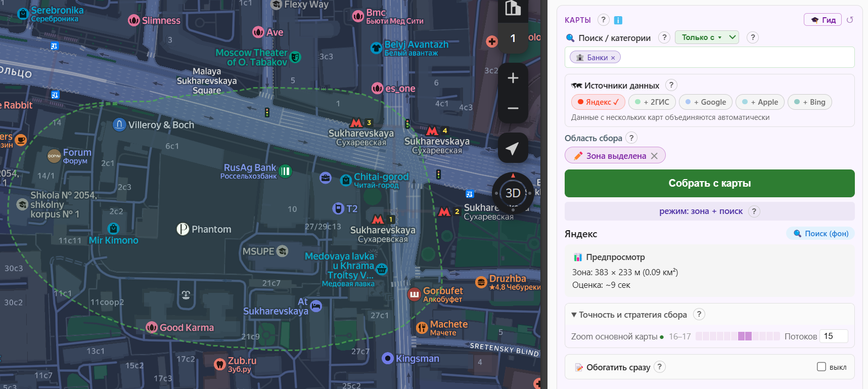Click the Bmc Бьюти Мед Сити pin

click(358, 16)
